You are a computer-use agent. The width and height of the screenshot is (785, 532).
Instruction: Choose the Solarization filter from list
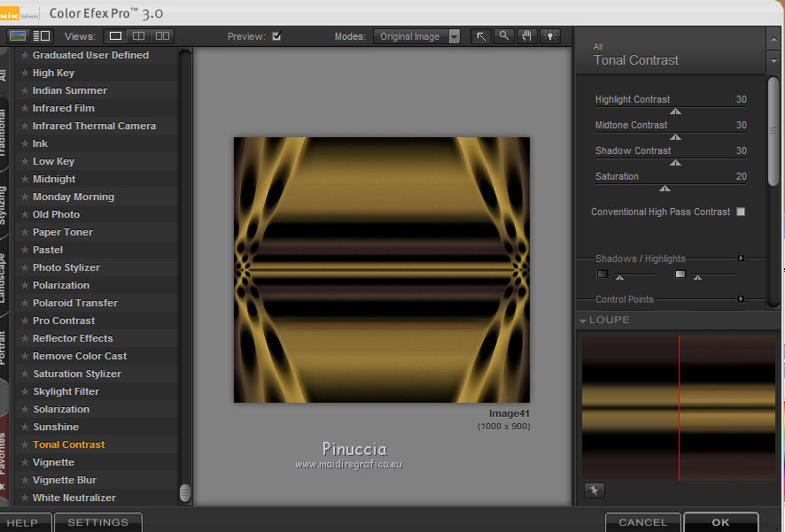pos(61,409)
